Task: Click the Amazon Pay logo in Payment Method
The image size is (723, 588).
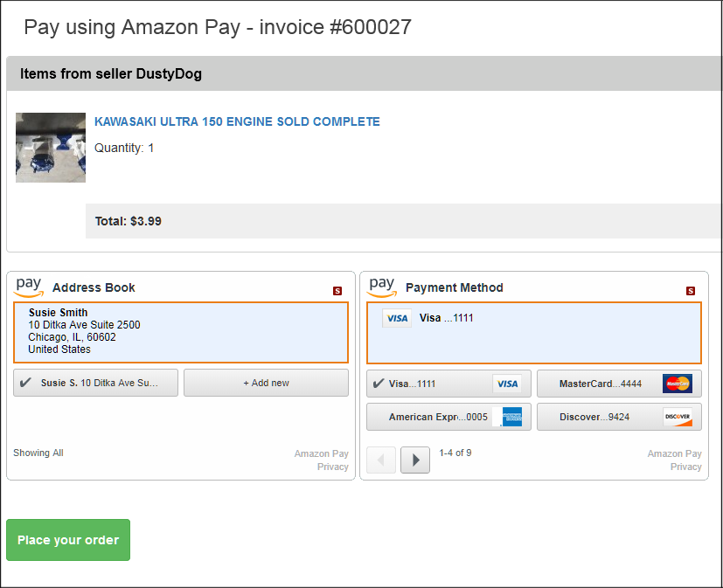Action: pyautogui.click(x=382, y=287)
